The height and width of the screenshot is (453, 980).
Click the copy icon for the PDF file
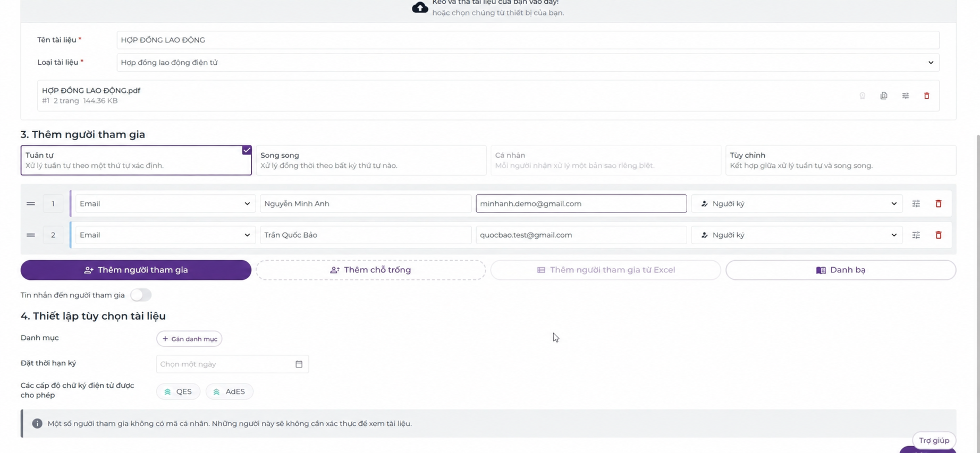pos(884,96)
